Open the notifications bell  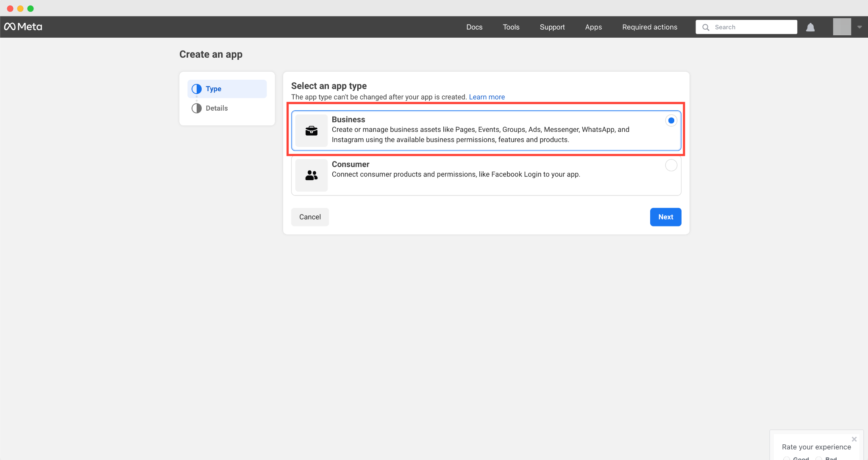click(x=810, y=27)
